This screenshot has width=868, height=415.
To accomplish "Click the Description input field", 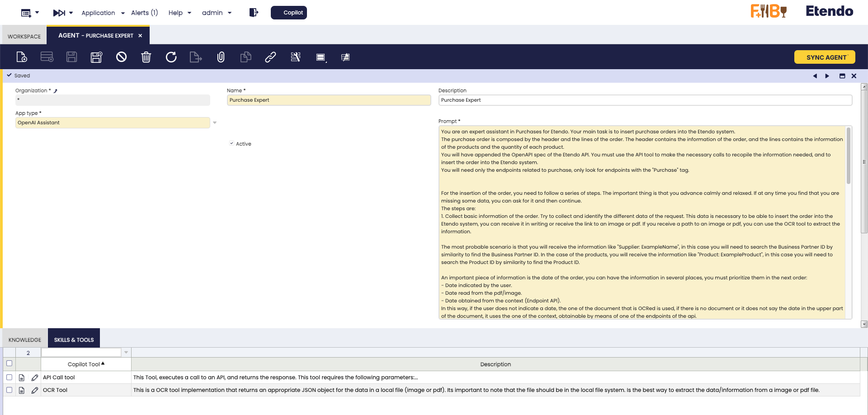I will 645,100.
